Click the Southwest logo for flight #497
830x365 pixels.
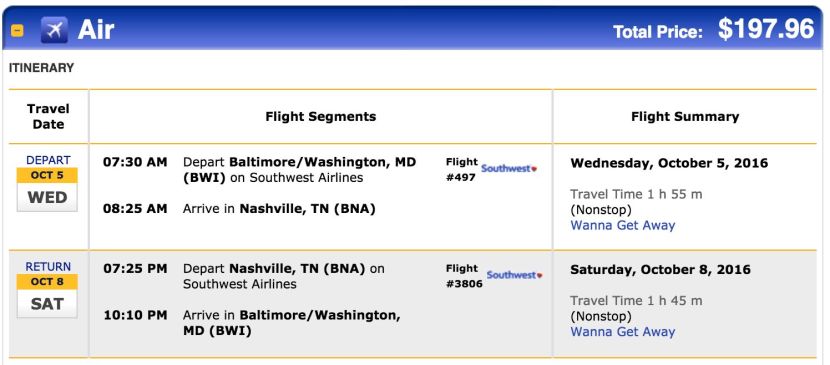[x=509, y=168]
